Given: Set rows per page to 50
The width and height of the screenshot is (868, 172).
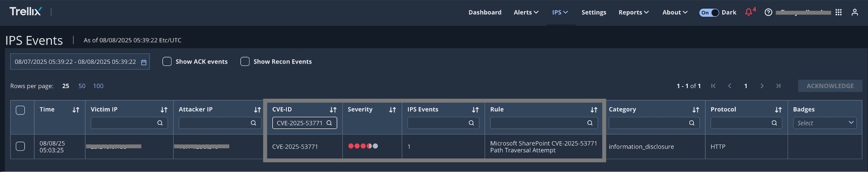Looking at the screenshot, I should pyautogui.click(x=82, y=86).
